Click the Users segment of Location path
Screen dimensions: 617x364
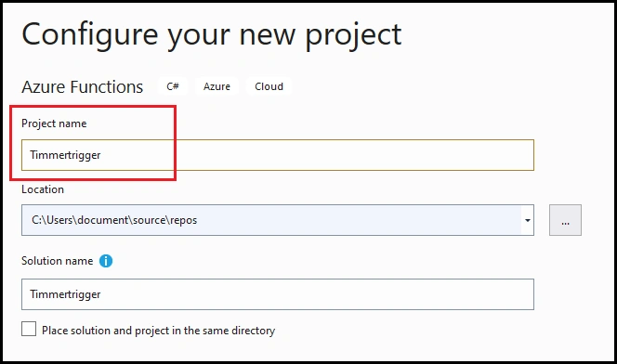(59, 220)
